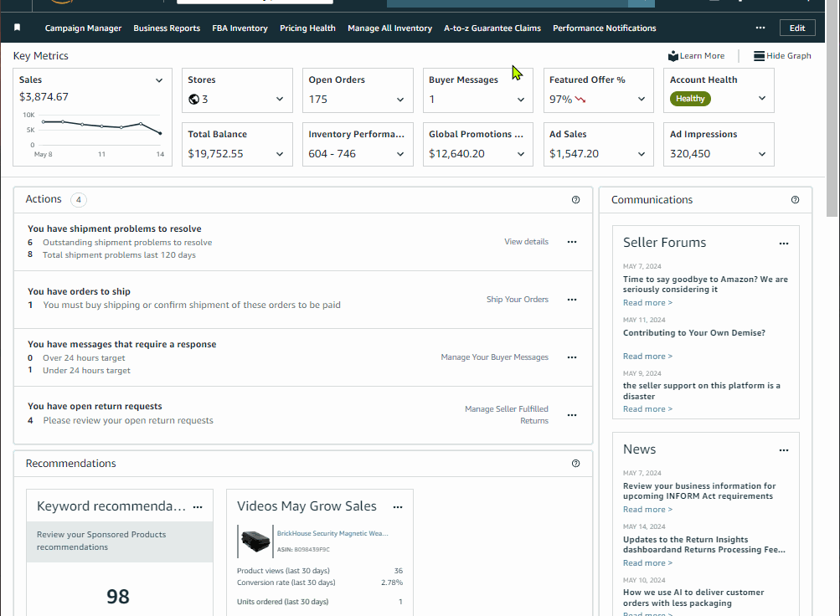The image size is (840, 616).
Task: Open more options for messages requiring response row
Action: pyautogui.click(x=572, y=357)
